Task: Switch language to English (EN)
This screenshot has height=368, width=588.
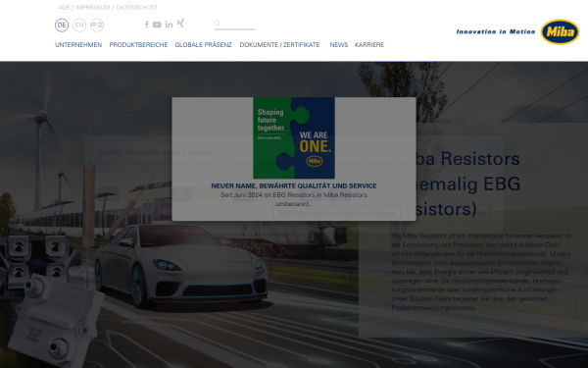Action: [x=79, y=26]
